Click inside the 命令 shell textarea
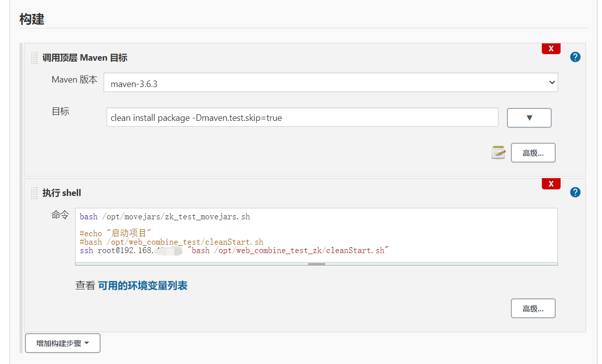The width and height of the screenshot is (602, 364). (316, 235)
